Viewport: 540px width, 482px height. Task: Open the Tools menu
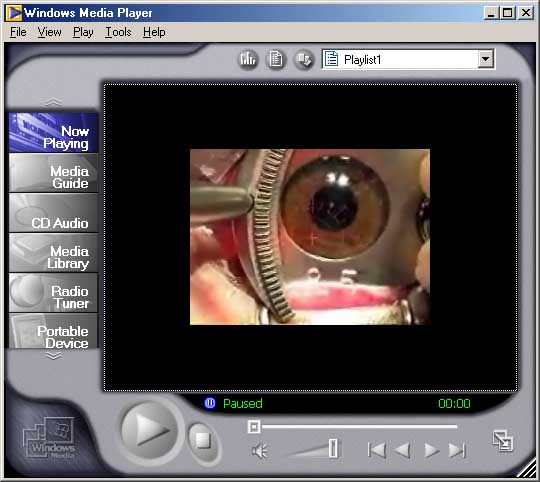pos(118,32)
